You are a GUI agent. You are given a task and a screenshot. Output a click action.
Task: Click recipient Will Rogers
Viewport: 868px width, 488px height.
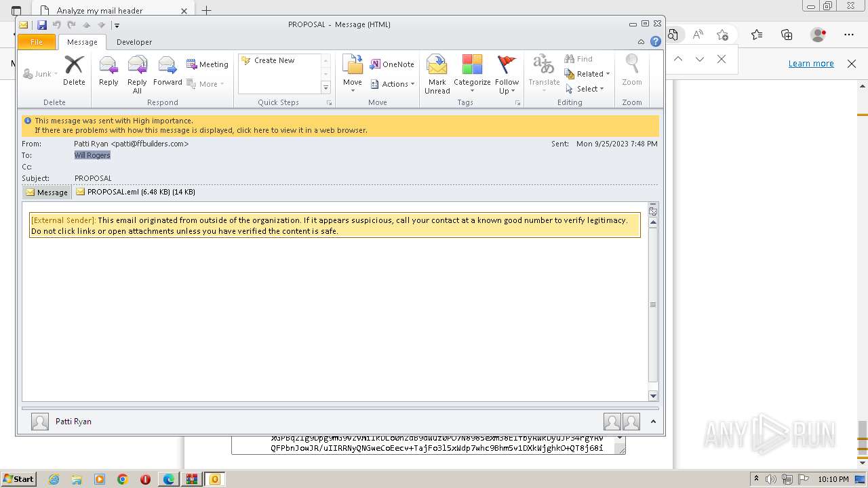coord(92,155)
